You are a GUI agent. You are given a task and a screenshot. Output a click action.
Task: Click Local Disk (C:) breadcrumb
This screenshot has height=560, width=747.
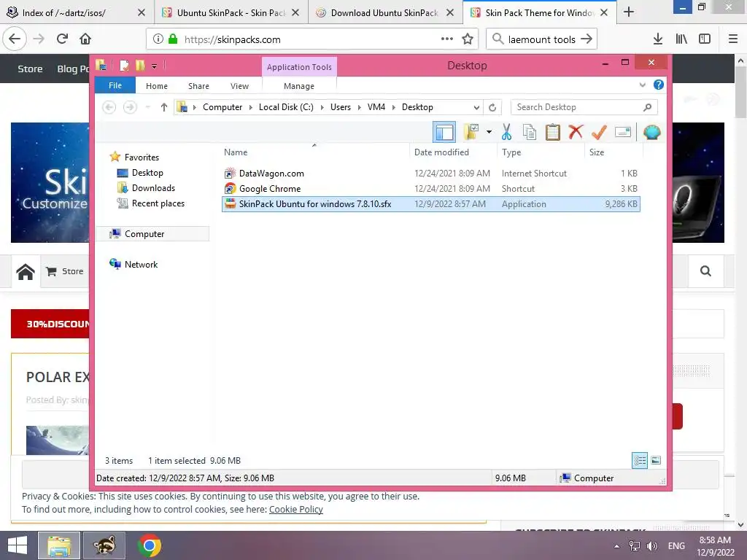click(286, 107)
